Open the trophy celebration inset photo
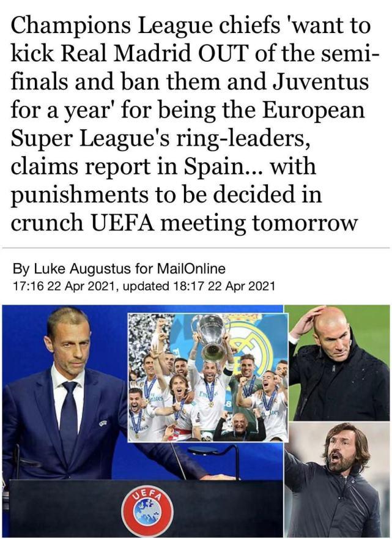This screenshot has width=392, height=539. pyautogui.click(x=207, y=377)
